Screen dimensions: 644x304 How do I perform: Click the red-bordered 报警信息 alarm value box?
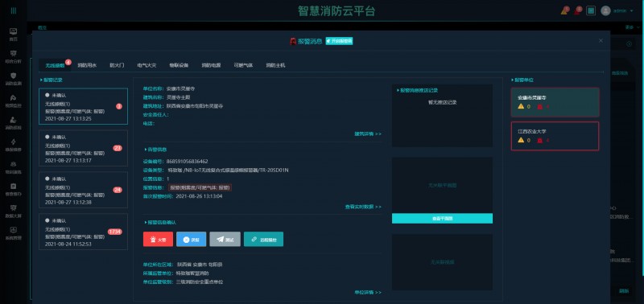(200, 187)
